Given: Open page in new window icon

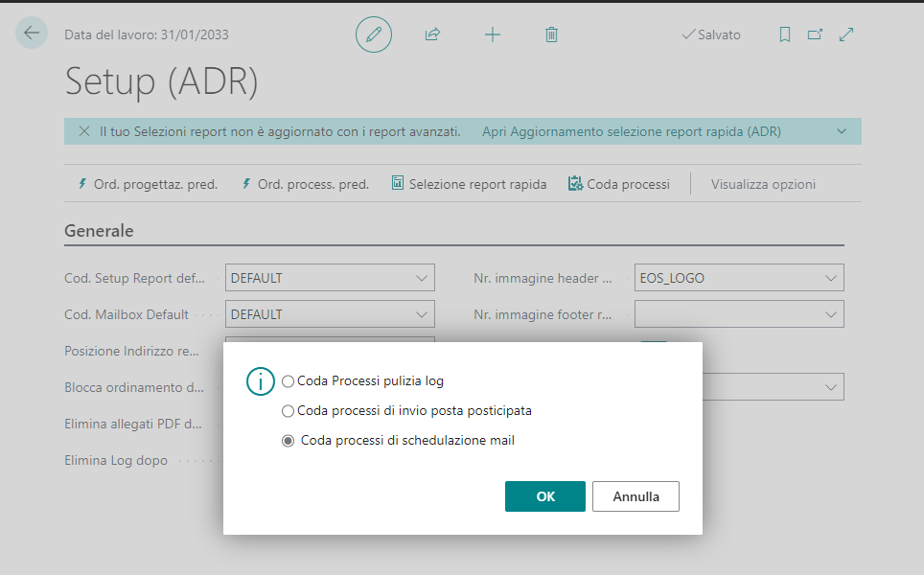Looking at the screenshot, I should (x=815, y=34).
